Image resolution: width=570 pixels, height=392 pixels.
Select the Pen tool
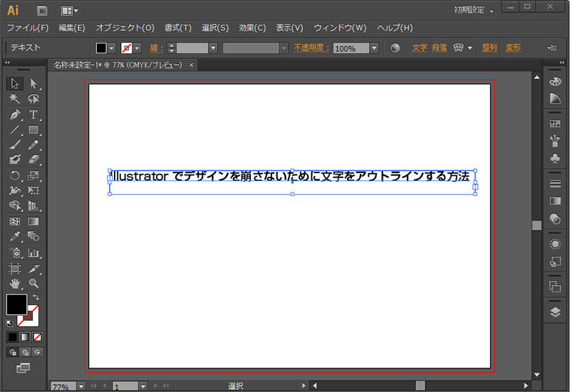(15, 115)
